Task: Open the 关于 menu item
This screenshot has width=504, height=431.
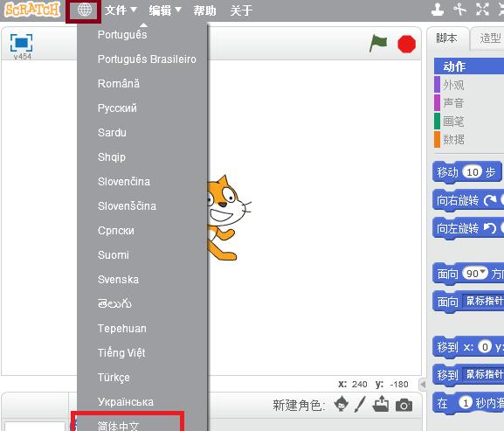Action: (241, 10)
